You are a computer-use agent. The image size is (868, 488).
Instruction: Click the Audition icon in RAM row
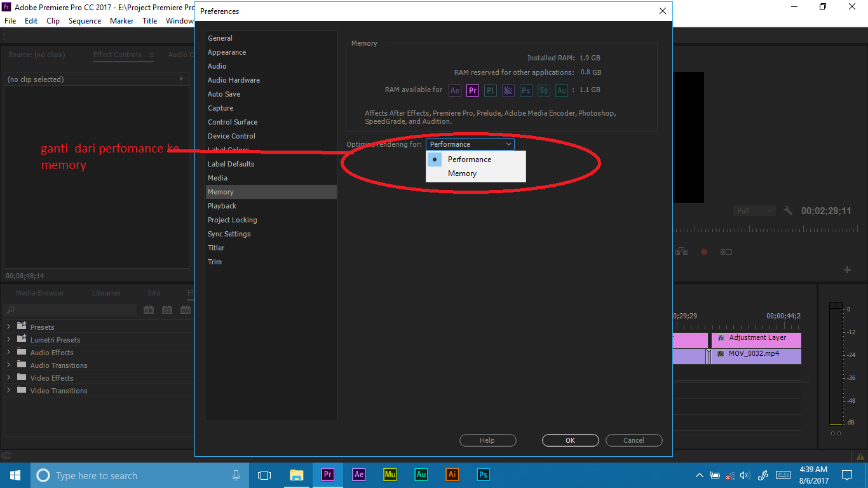click(562, 90)
